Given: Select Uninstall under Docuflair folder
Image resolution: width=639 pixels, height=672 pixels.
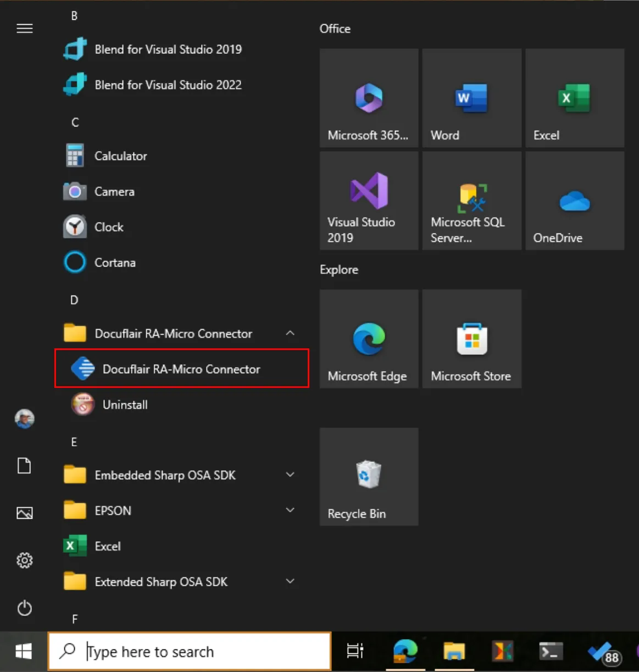Looking at the screenshot, I should (125, 405).
